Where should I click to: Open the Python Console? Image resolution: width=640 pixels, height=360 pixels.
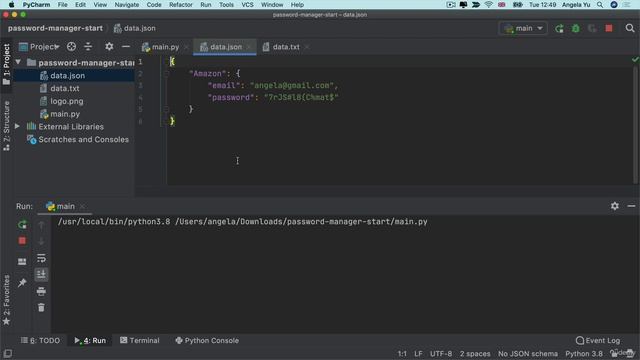point(207,340)
